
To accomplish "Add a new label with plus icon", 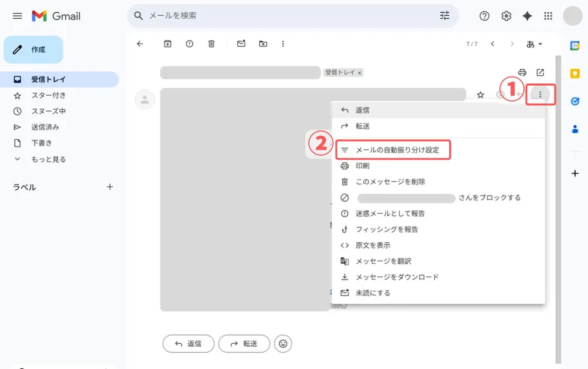I will [x=109, y=187].
